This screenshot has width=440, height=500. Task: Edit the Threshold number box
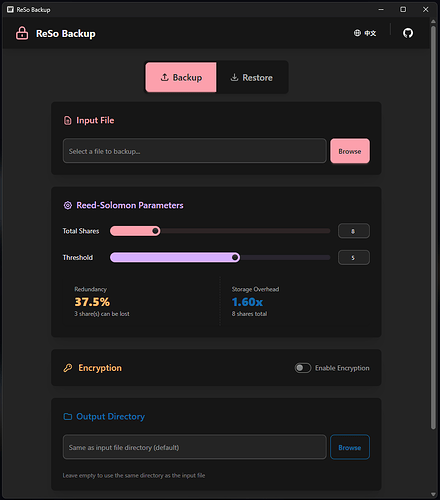[x=353, y=257]
